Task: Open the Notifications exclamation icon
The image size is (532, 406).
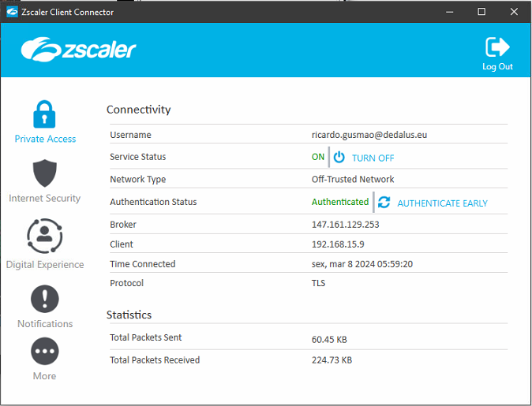Action: click(44, 299)
